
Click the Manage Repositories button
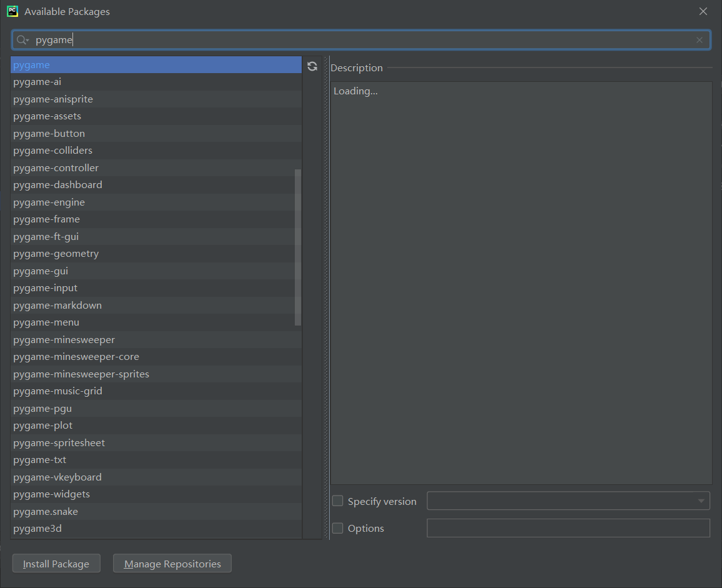tap(172, 564)
